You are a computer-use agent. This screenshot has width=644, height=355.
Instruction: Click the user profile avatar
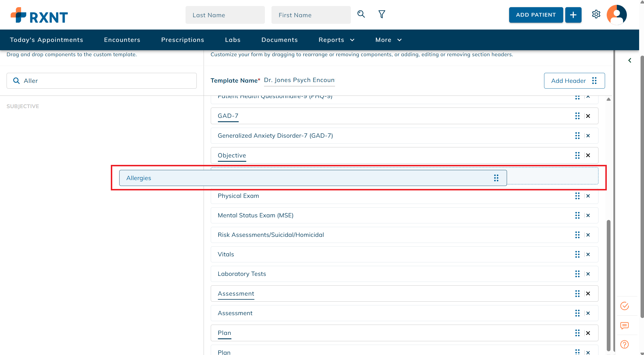coord(617,15)
